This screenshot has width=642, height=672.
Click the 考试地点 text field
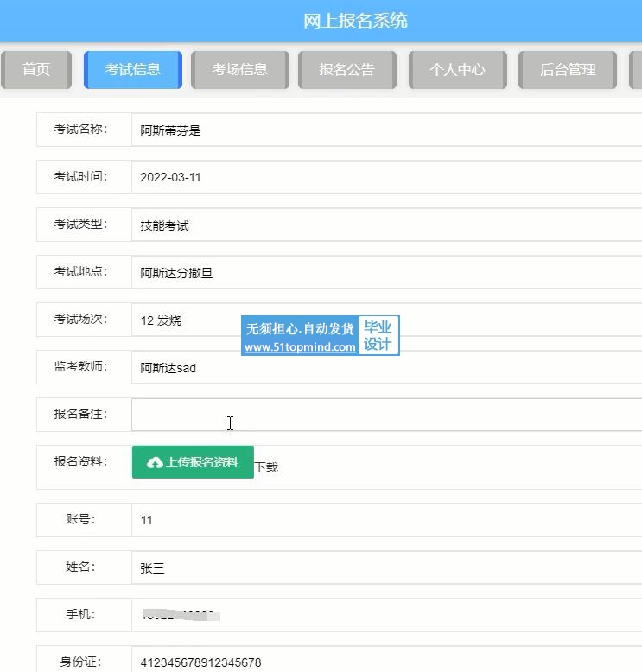(386, 273)
